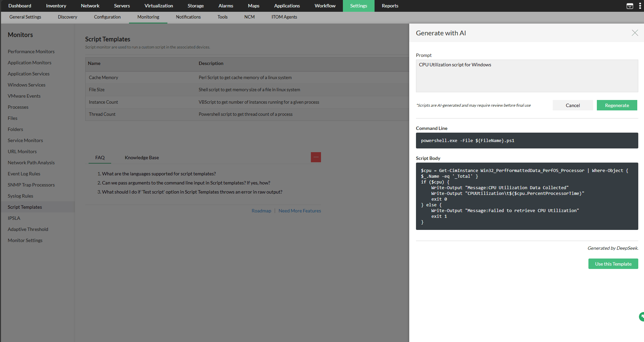Open the Roadmap link

click(x=261, y=211)
